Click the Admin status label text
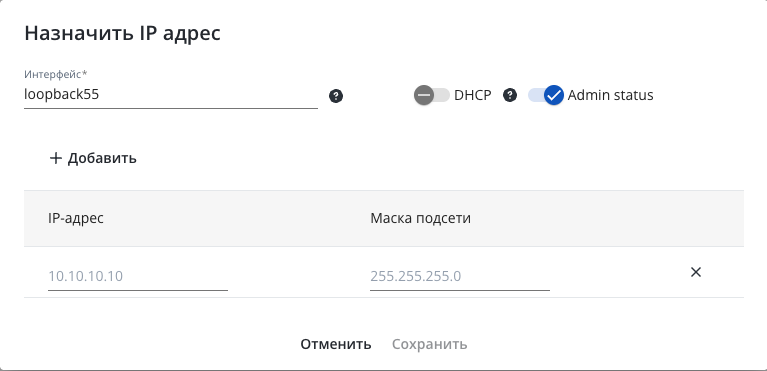This screenshot has width=767, height=371. coord(610,95)
